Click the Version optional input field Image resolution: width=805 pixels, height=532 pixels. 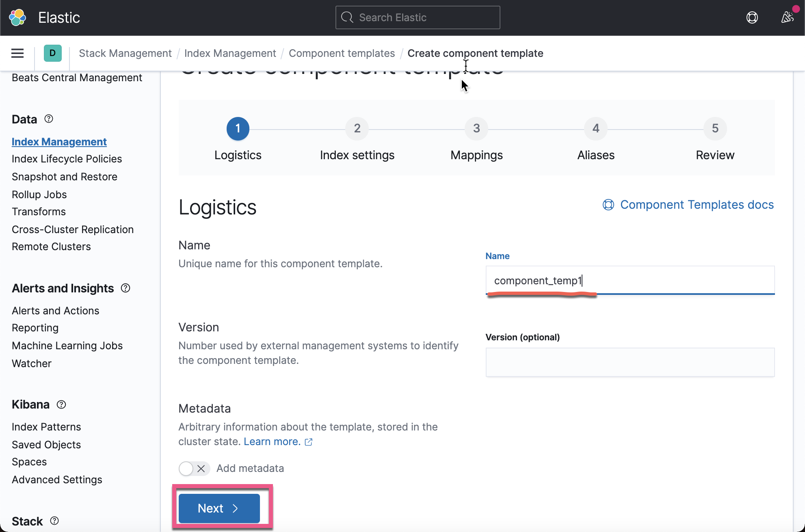coord(630,362)
